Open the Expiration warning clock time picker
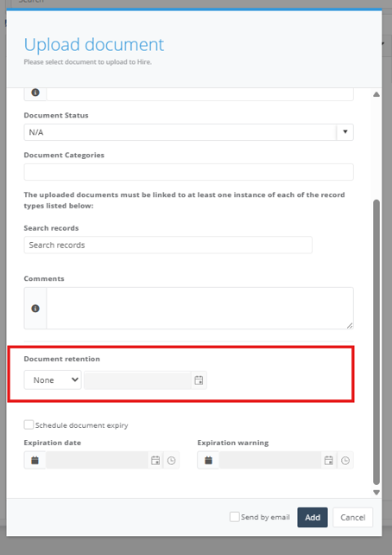392x555 pixels. pyautogui.click(x=345, y=461)
